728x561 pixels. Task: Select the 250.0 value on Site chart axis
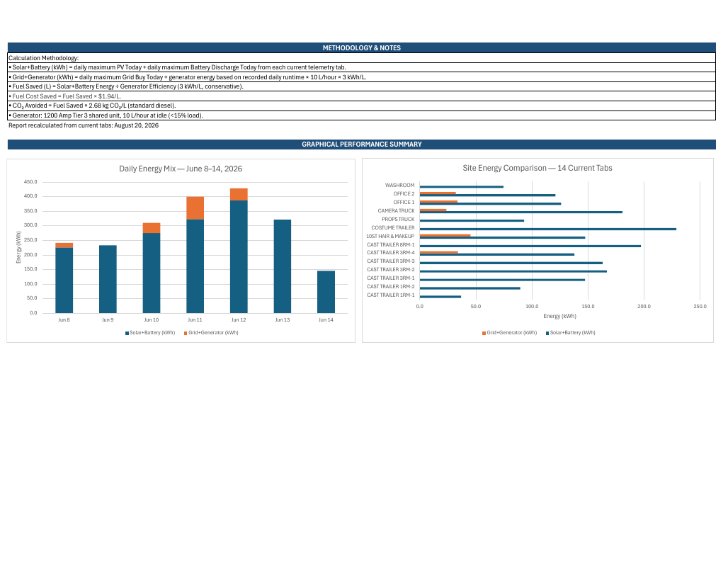click(x=700, y=307)
